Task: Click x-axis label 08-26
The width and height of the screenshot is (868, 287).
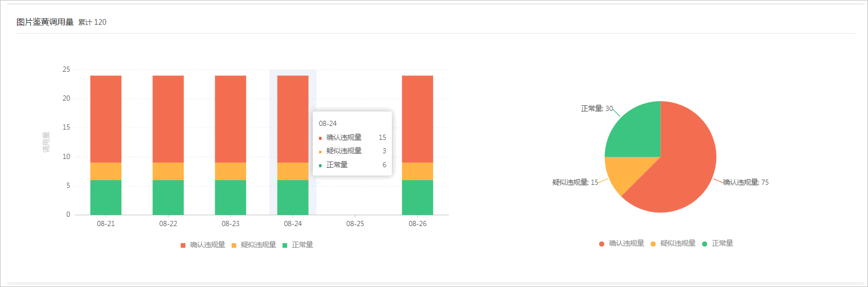Action: [418, 224]
